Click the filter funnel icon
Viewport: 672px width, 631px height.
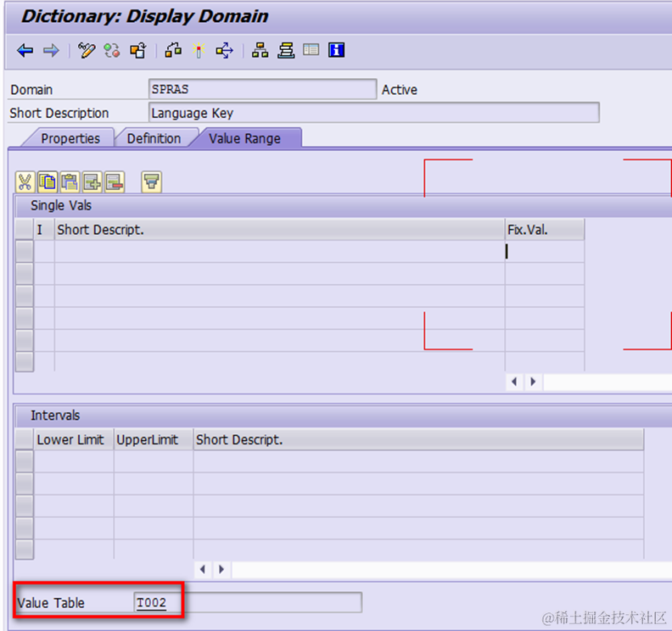pos(151,182)
